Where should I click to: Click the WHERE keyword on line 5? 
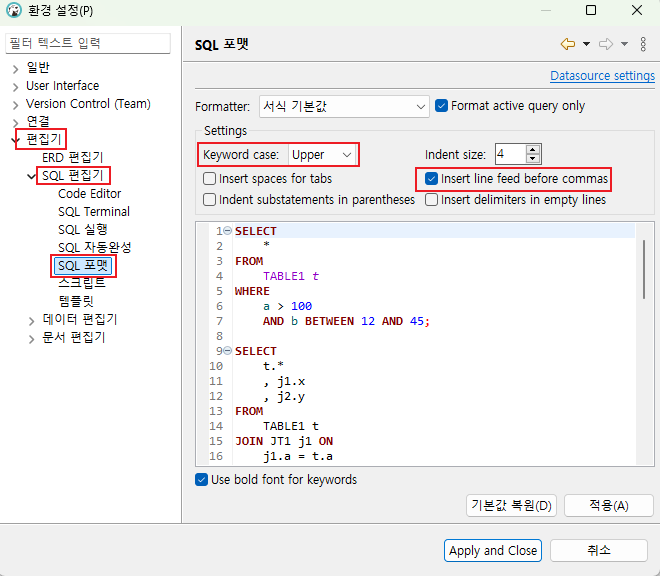pos(252,291)
